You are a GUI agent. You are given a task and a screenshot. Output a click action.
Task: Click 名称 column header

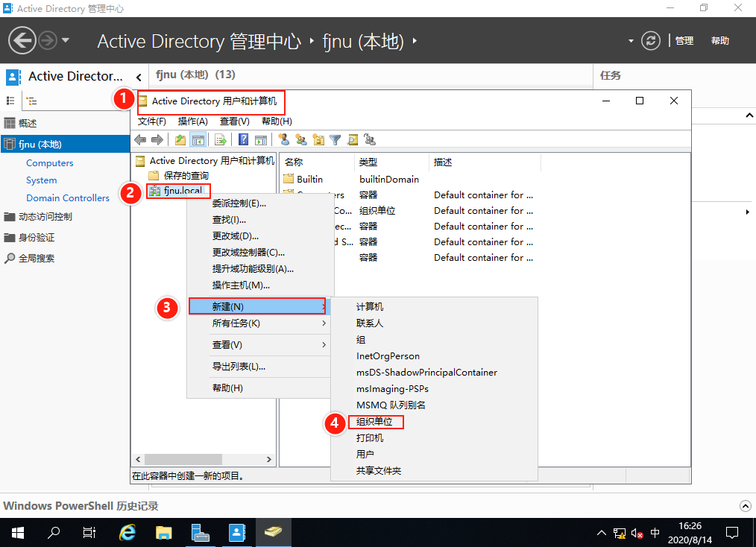click(x=294, y=162)
